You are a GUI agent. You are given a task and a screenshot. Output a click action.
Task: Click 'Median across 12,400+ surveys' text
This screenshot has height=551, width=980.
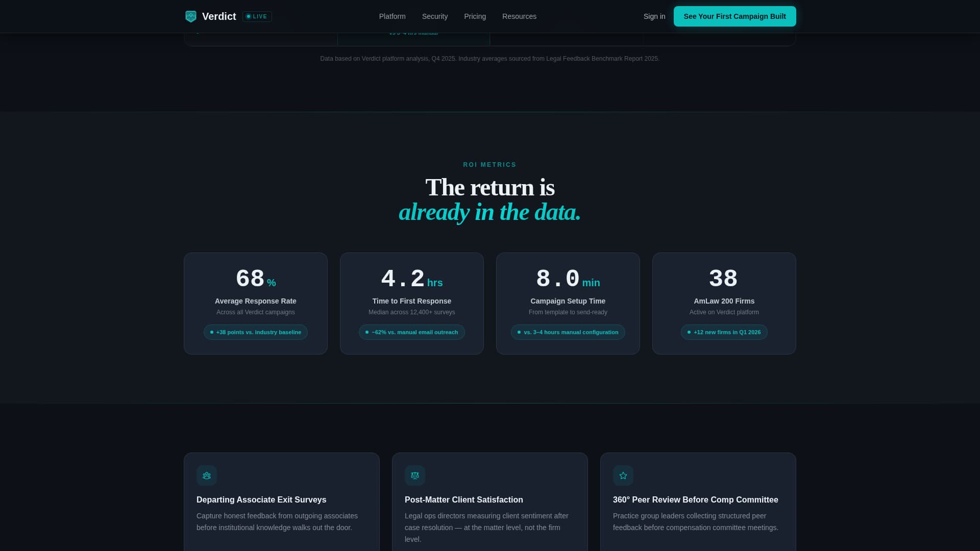pos(412,312)
